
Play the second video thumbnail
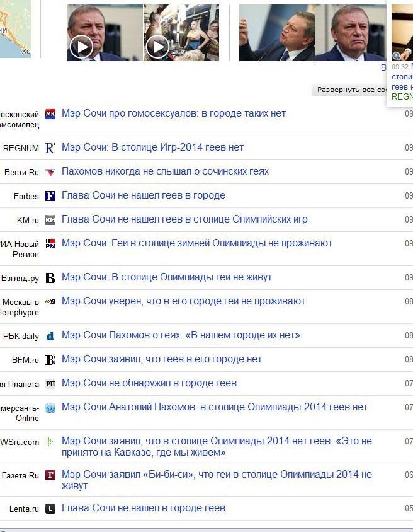[x=157, y=46]
